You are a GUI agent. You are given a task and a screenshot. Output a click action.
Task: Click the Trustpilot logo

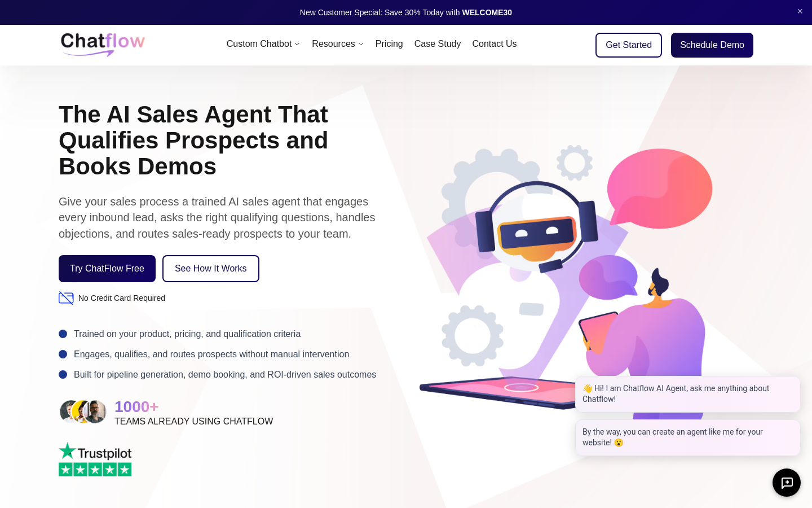tap(95, 451)
